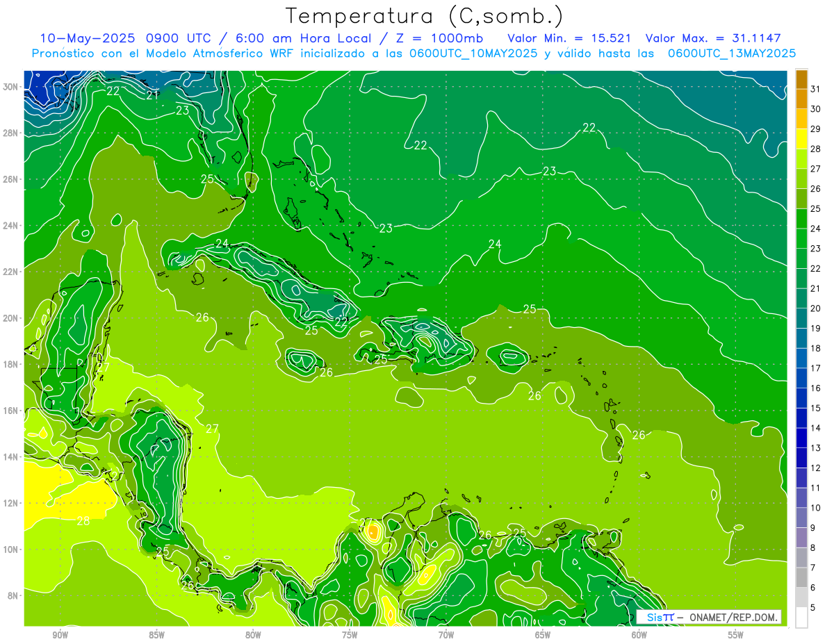Click the '14N' latitude axis label
This screenshot has height=644, width=834.
[x=10, y=456]
